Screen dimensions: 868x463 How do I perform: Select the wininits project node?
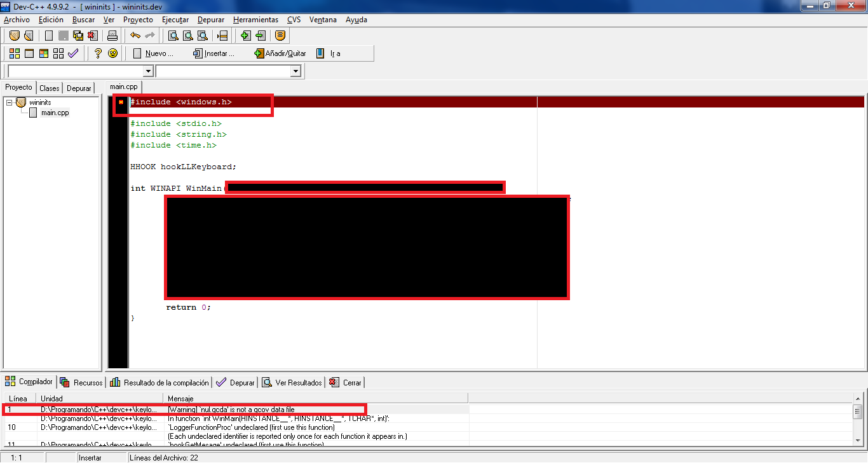(x=40, y=102)
